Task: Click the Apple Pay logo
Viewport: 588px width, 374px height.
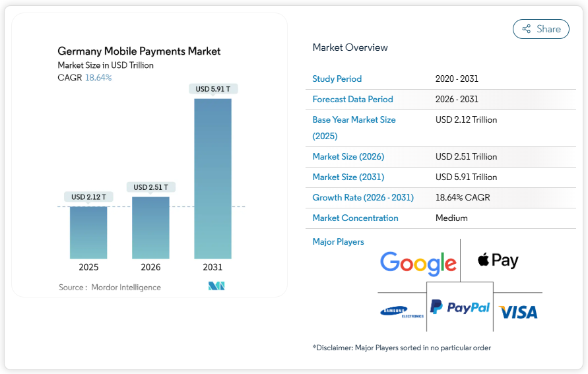Action: (498, 260)
